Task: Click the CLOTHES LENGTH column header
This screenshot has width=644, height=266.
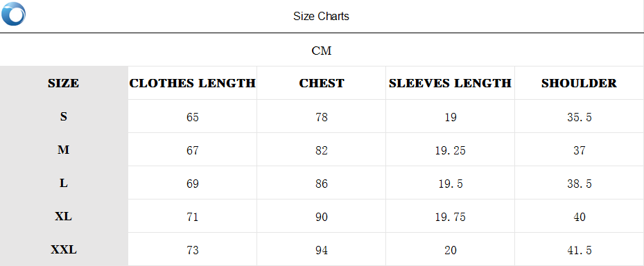Action: pyautogui.click(x=193, y=83)
